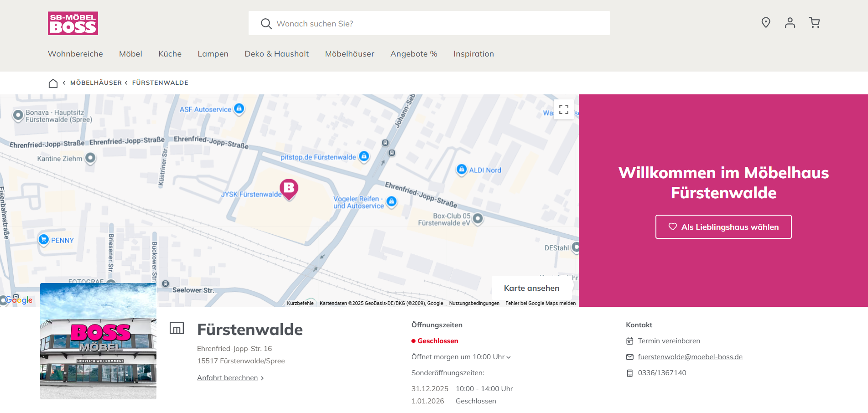Click the Karte ansehen button
Viewport: 868px width, 413px height.
click(531, 288)
